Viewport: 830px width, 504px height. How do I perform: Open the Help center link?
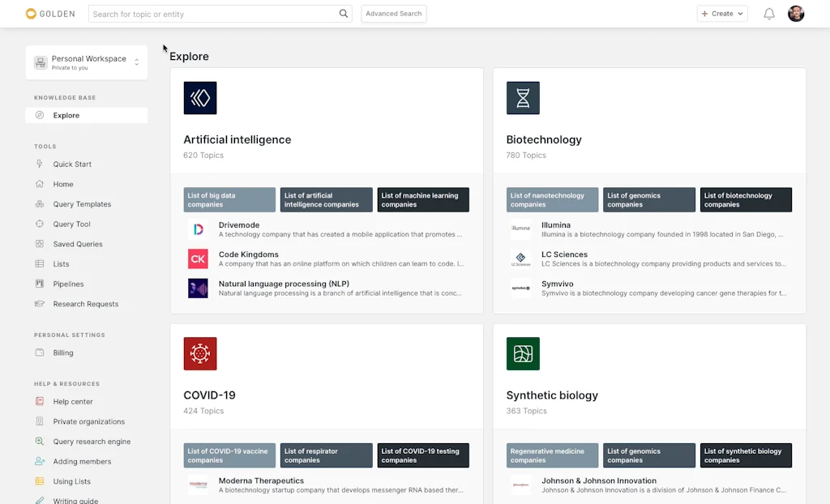pyautogui.click(x=73, y=402)
